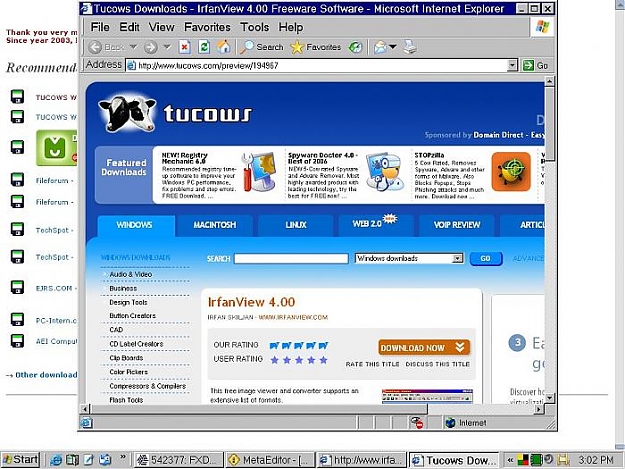Switch to http://www.irfa taskbar window
Image resolution: width=625 pixels, height=469 pixels.
(x=361, y=460)
